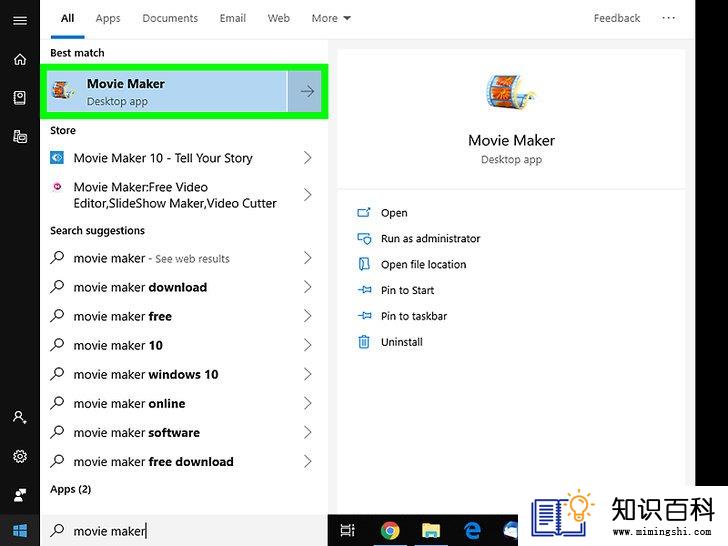Launch Google Chrome from the taskbar
The height and width of the screenshot is (546, 728).
(390, 530)
